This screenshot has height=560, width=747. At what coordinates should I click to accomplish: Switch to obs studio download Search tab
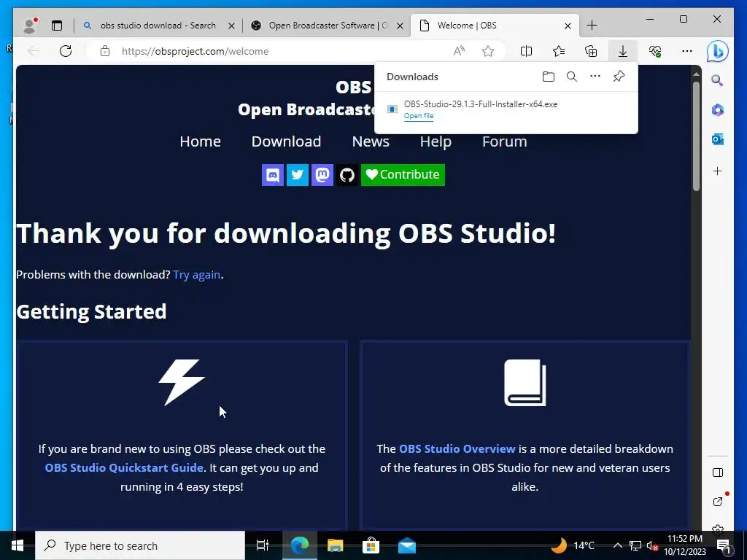(x=158, y=26)
